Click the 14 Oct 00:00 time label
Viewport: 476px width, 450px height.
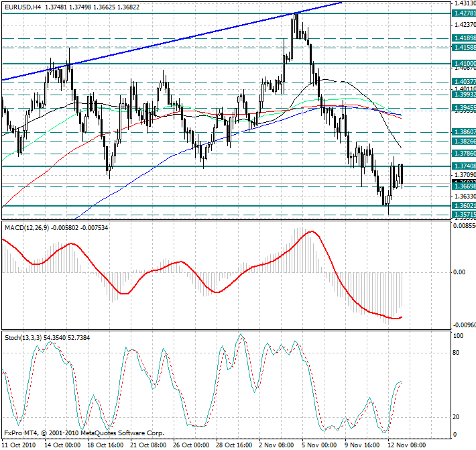(x=62, y=445)
